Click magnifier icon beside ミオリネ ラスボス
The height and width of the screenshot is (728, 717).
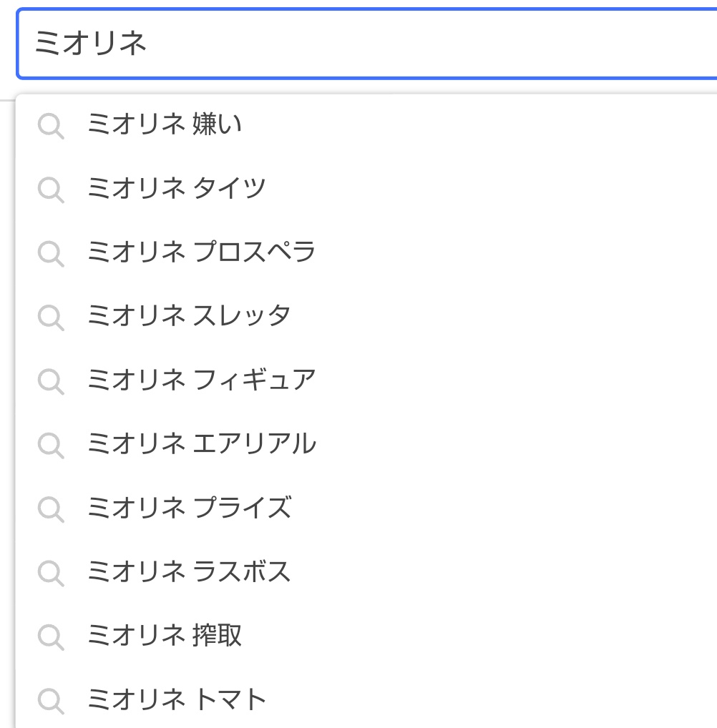click(51, 573)
